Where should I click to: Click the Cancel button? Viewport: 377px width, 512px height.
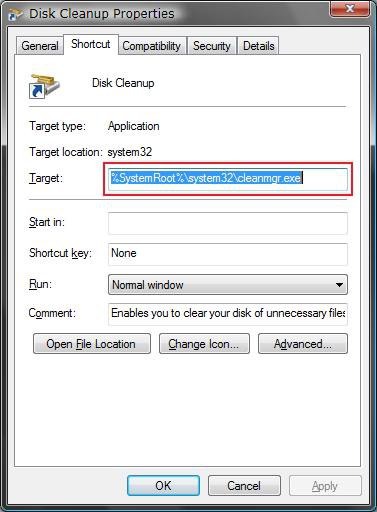(244, 486)
